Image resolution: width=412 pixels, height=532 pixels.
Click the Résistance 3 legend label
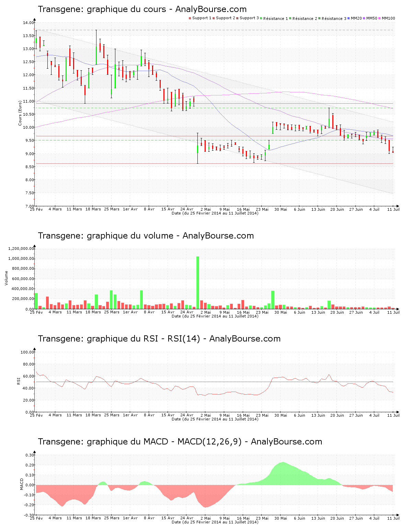coord(334,19)
